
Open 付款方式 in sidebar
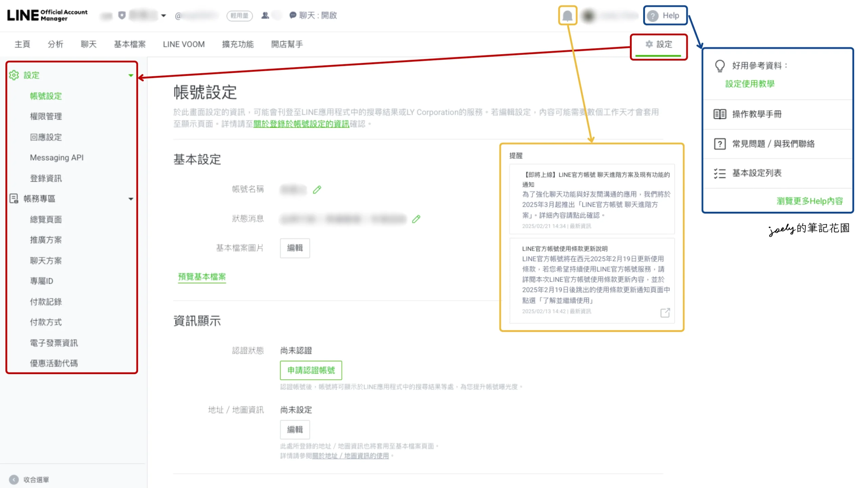pyautogui.click(x=46, y=322)
